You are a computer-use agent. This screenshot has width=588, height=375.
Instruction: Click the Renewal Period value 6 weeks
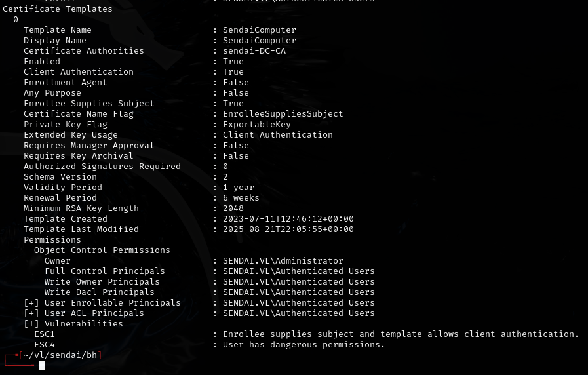(x=241, y=198)
